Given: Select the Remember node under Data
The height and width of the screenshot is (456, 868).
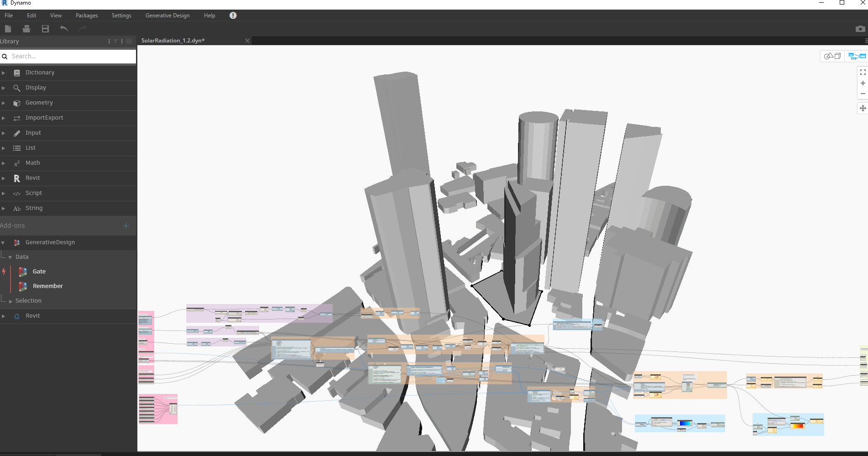Looking at the screenshot, I should coord(47,286).
